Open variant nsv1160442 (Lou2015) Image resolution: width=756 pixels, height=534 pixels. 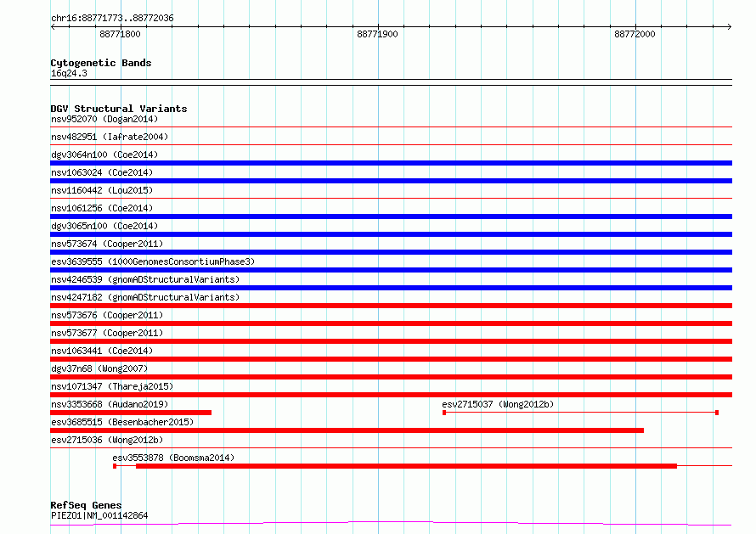point(102,190)
